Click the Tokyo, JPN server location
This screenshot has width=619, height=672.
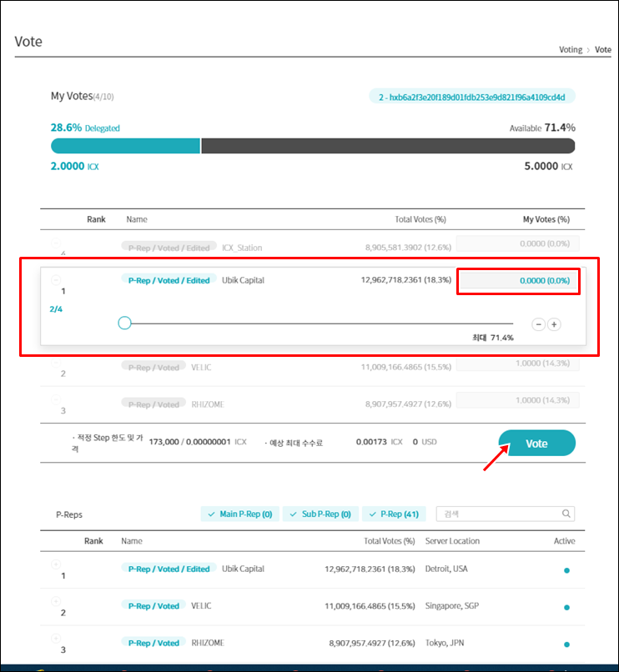coord(445,643)
